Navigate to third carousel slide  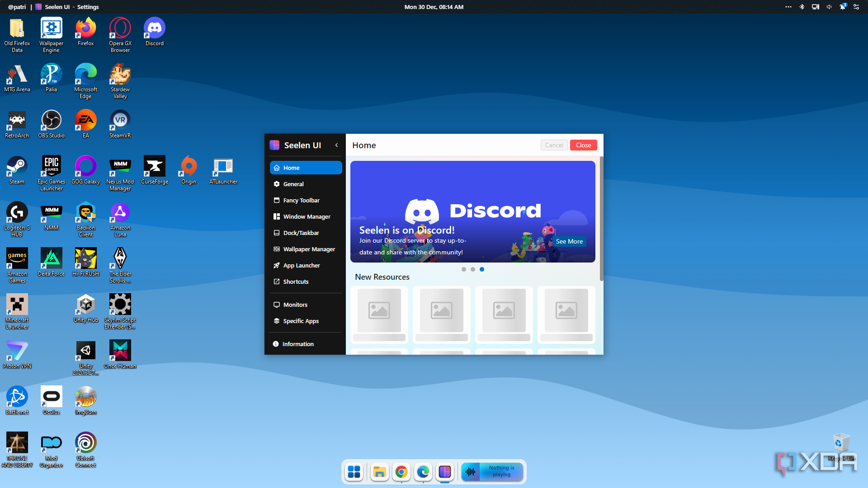click(481, 269)
